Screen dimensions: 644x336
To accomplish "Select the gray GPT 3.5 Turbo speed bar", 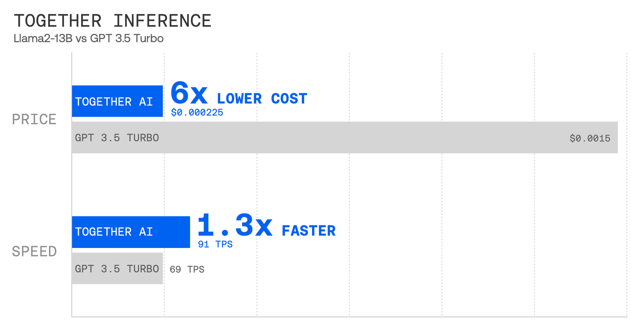I will pos(117,268).
